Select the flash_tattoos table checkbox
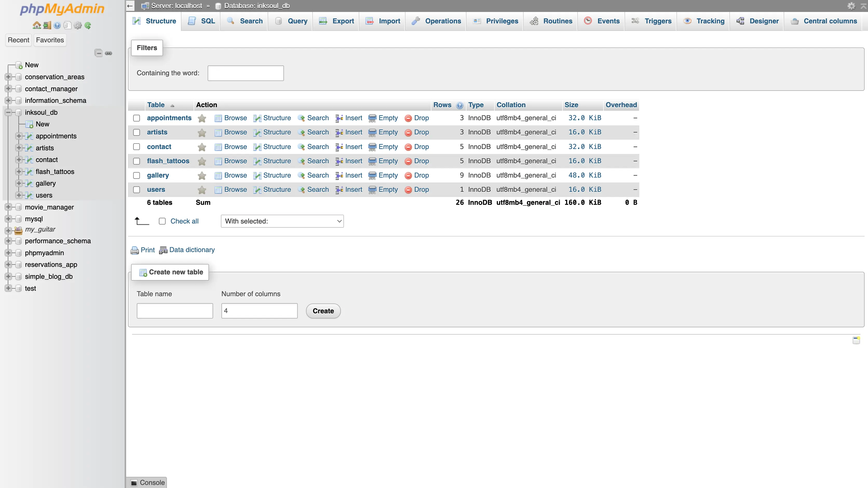 pos(137,161)
